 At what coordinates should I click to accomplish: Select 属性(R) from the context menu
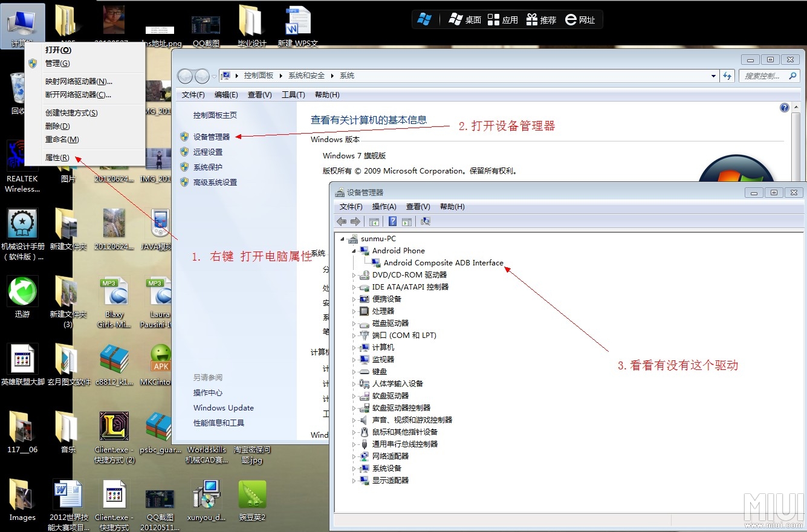point(58,157)
